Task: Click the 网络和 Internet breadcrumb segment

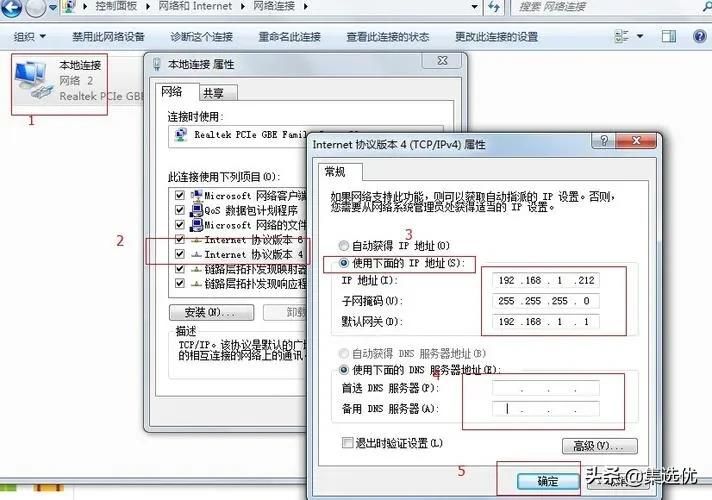Action: pyautogui.click(x=195, y=6)
